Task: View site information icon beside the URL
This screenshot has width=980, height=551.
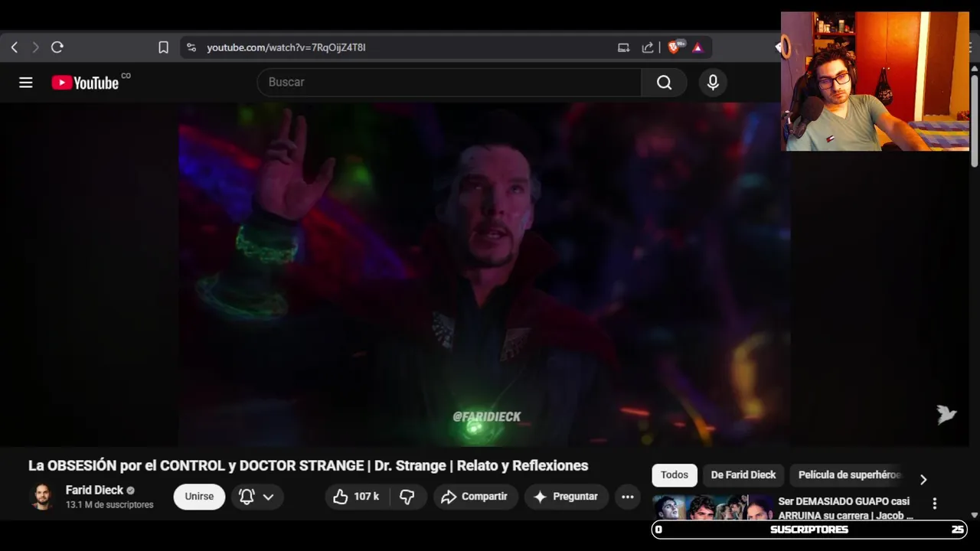Action: coord(191,47)
